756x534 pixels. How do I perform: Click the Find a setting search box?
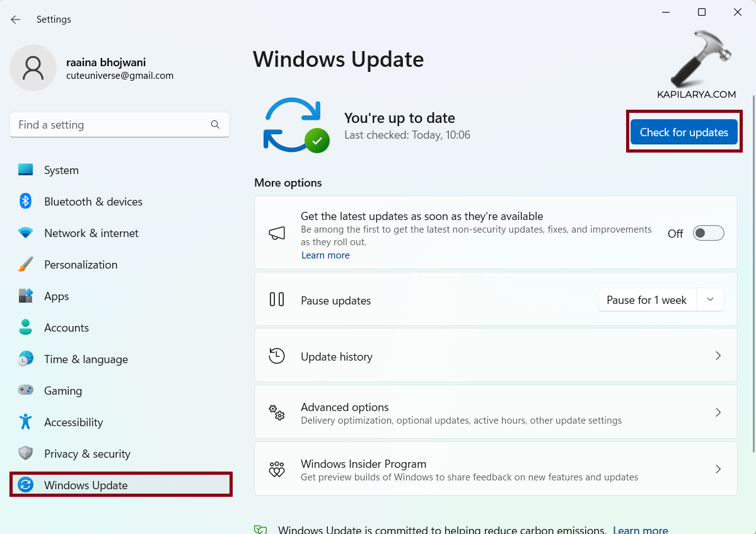pyautogui.click(x=110, y=125)
